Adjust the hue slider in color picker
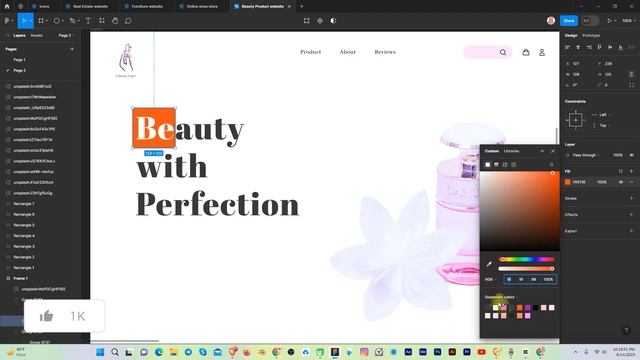This screenshot has width=640, height=360. tap(526, 259)
